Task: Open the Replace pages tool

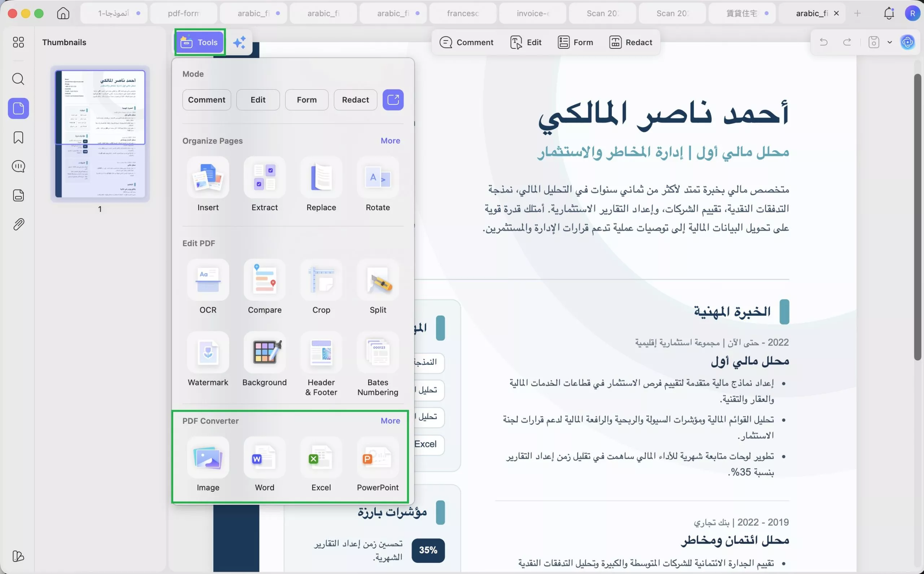Action: tap(321, 184)
